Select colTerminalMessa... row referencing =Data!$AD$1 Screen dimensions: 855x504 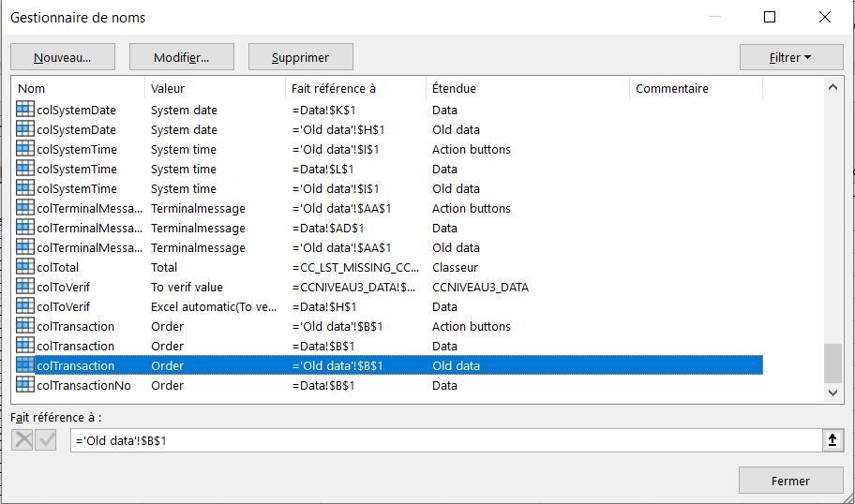point(389,228)
